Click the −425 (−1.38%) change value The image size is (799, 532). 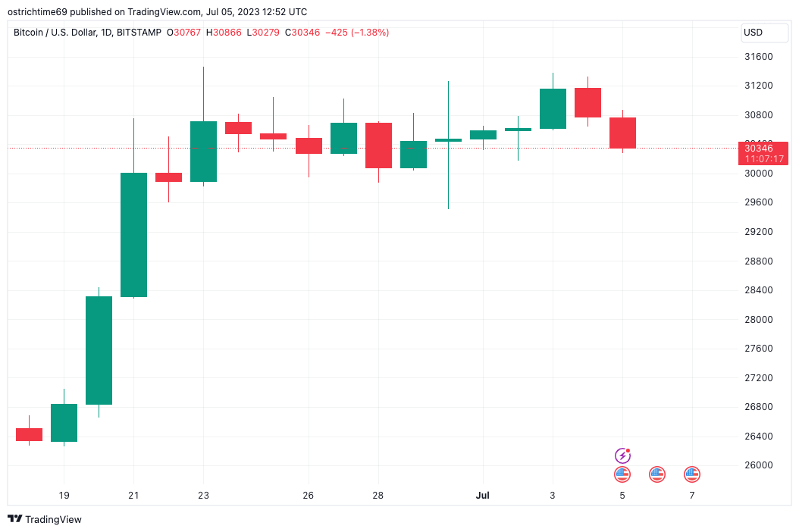pos(356,33)
